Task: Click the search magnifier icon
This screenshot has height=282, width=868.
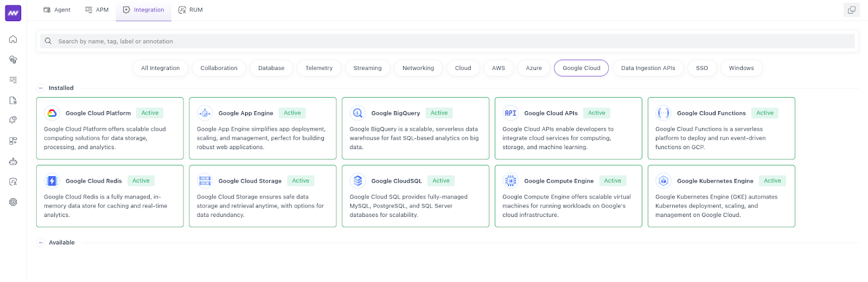Action: tap(48, 41)
